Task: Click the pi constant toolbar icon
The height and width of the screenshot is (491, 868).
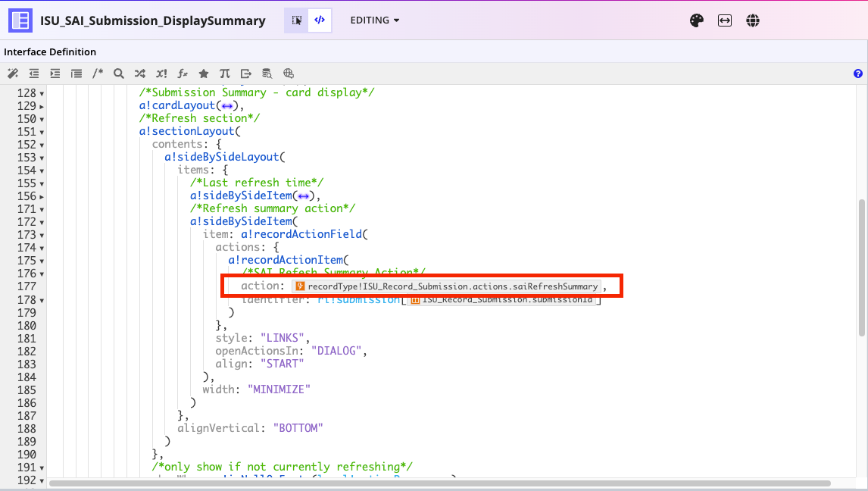Action: pos(225,73)
